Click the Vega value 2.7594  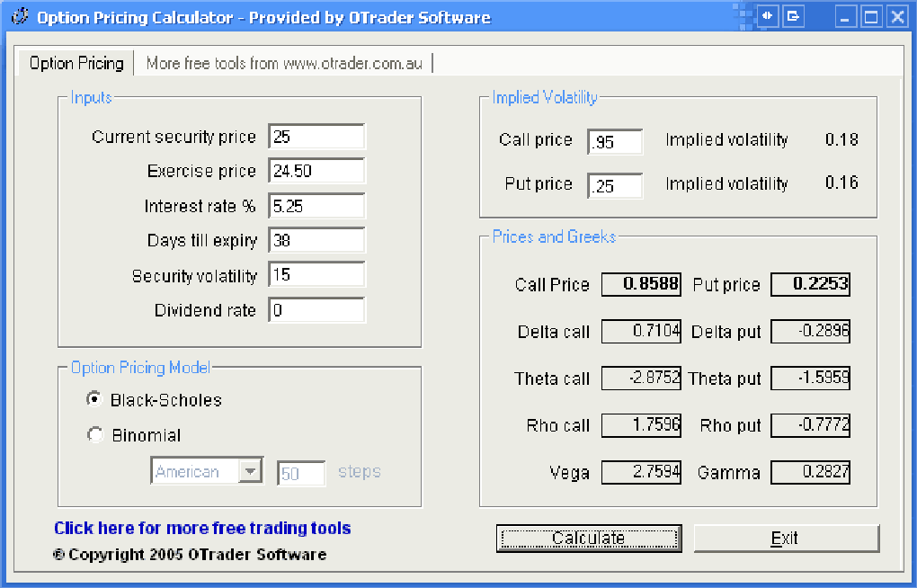tap(641, 472)
